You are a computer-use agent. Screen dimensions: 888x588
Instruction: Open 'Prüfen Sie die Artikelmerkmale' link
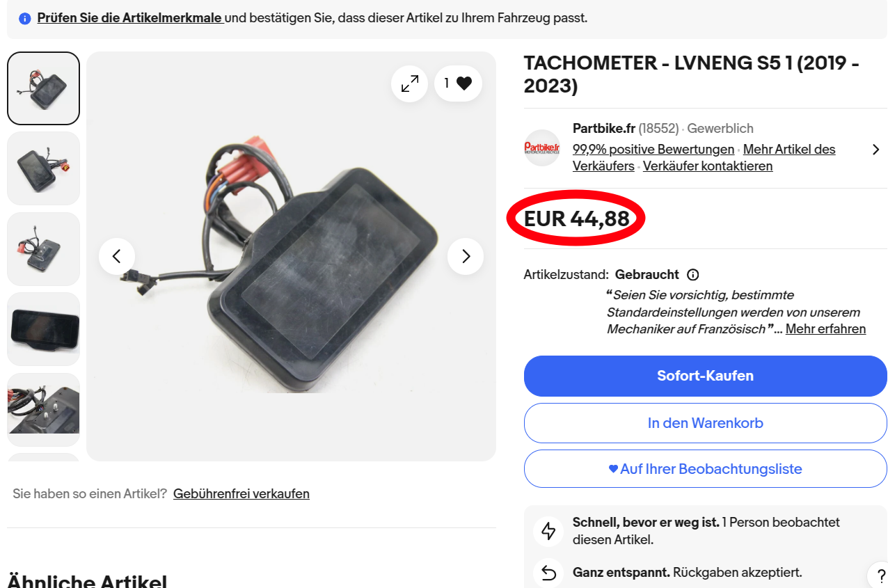pos(130,18)
